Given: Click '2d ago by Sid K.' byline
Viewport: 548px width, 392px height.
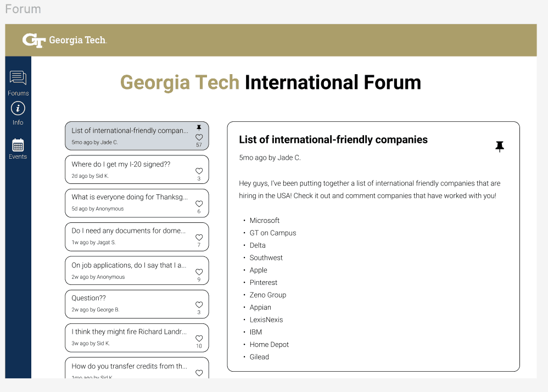Looking at the screenshot, I should (x=90, y=176).
